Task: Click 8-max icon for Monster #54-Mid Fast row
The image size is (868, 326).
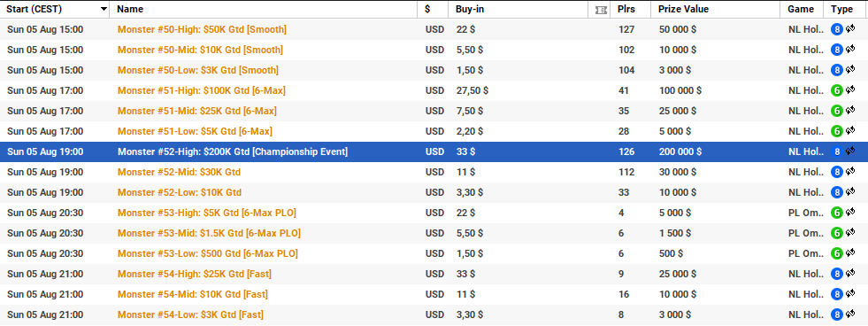Action: 836,294
